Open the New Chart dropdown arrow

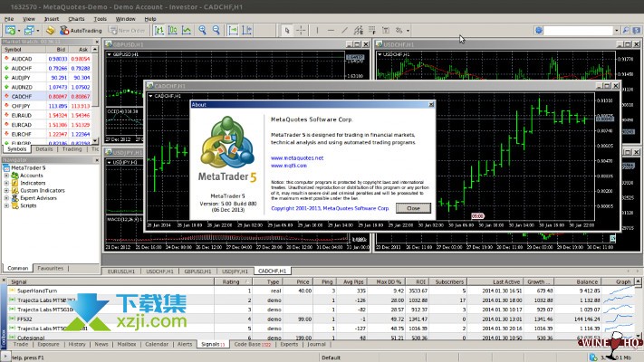coord(19,31)
